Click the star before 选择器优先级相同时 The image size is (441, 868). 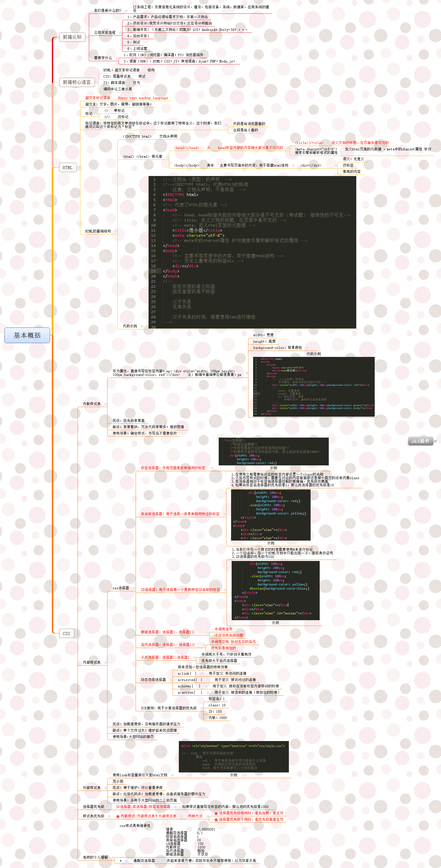click(216, 813)
